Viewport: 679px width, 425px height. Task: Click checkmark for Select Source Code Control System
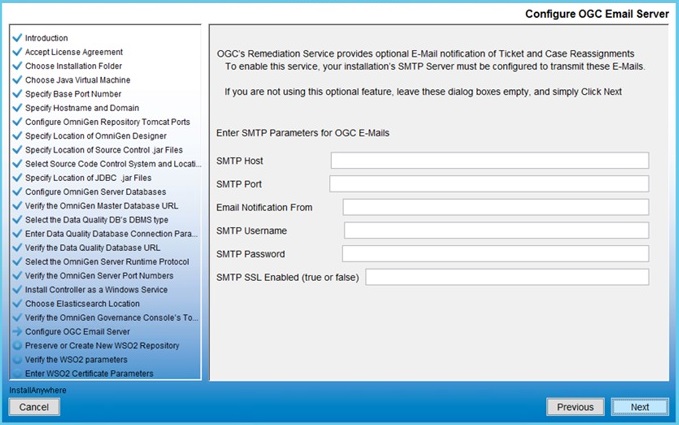[17, 164]
